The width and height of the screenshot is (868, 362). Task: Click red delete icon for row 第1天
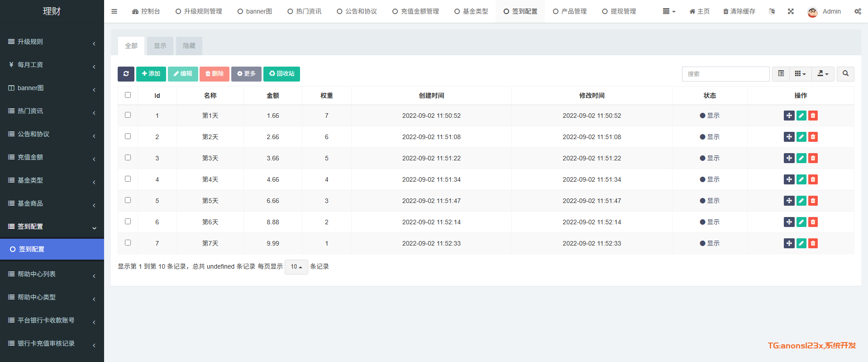[x=813, y=116]
